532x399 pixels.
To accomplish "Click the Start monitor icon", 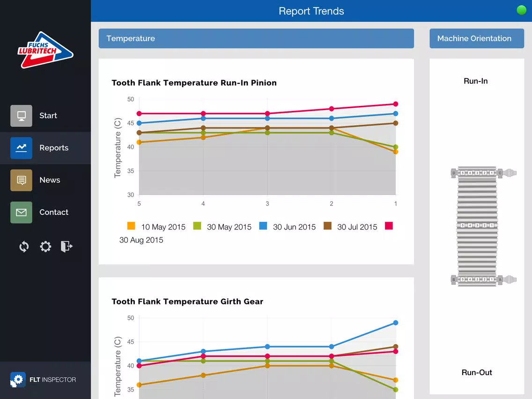I will 22,116.
